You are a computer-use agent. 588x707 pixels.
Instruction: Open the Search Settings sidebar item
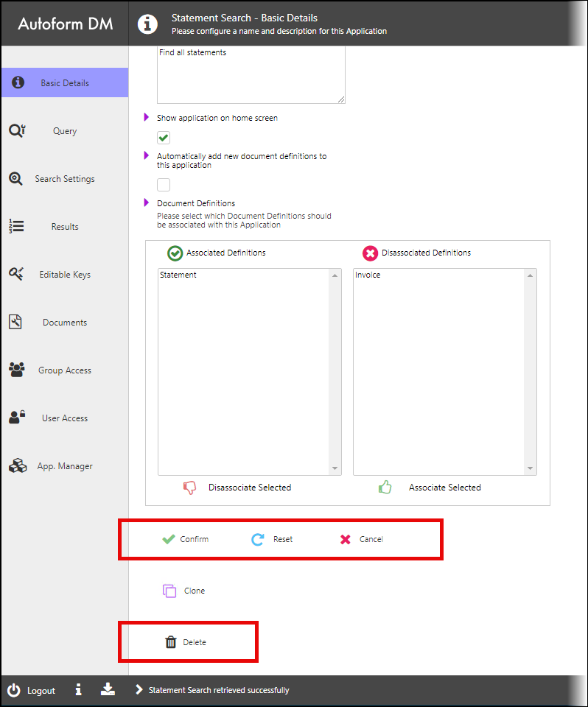(x=65, y=178)
